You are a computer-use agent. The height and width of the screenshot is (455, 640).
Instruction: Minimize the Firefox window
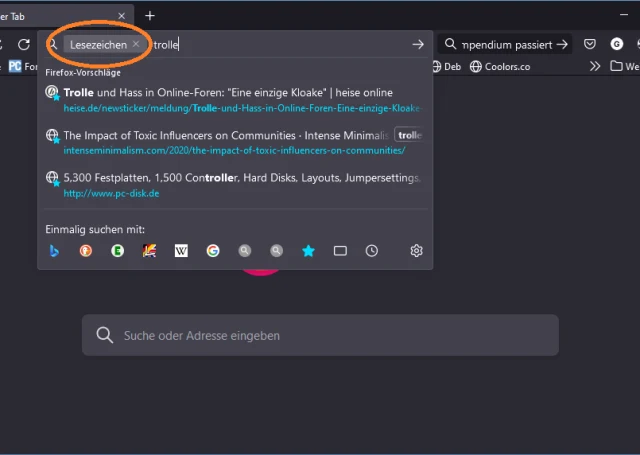[x=624, y=15]
